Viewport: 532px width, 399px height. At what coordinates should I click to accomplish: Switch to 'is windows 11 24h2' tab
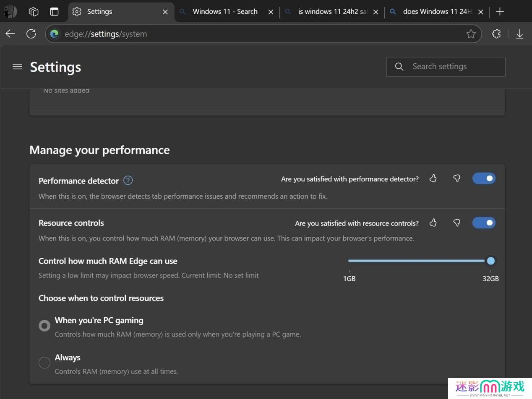coord(331,12)
